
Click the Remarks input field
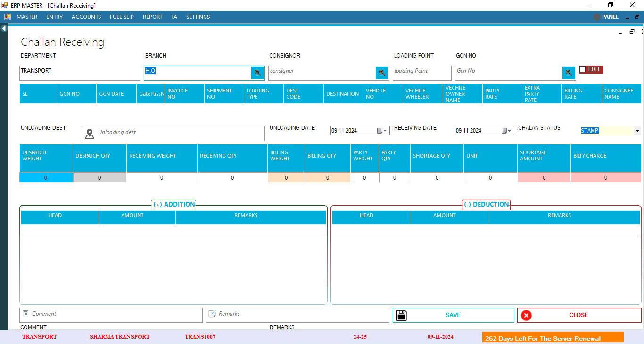(x=297, y=315)
